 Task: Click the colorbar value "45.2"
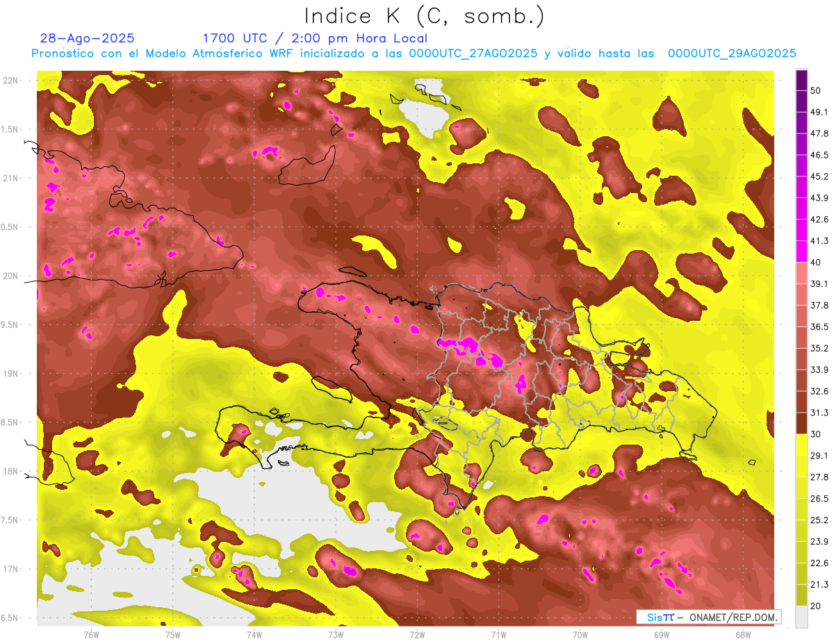tap(819, 176)
